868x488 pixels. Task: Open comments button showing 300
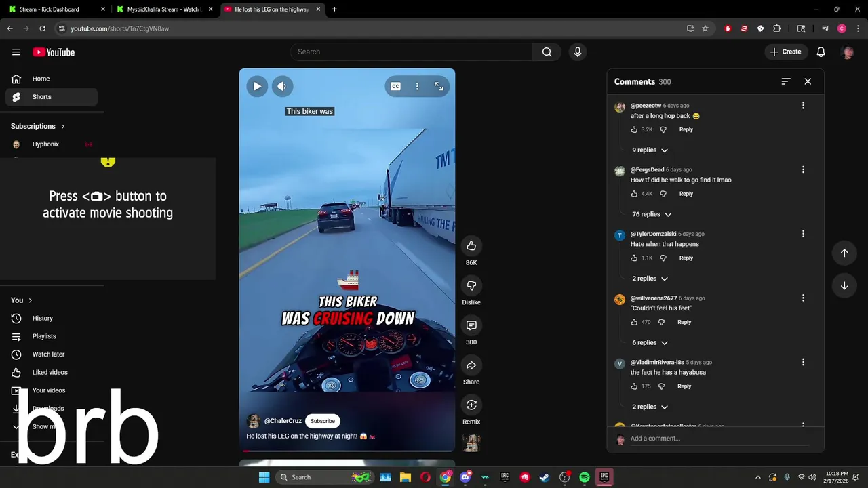pos(471,325)
